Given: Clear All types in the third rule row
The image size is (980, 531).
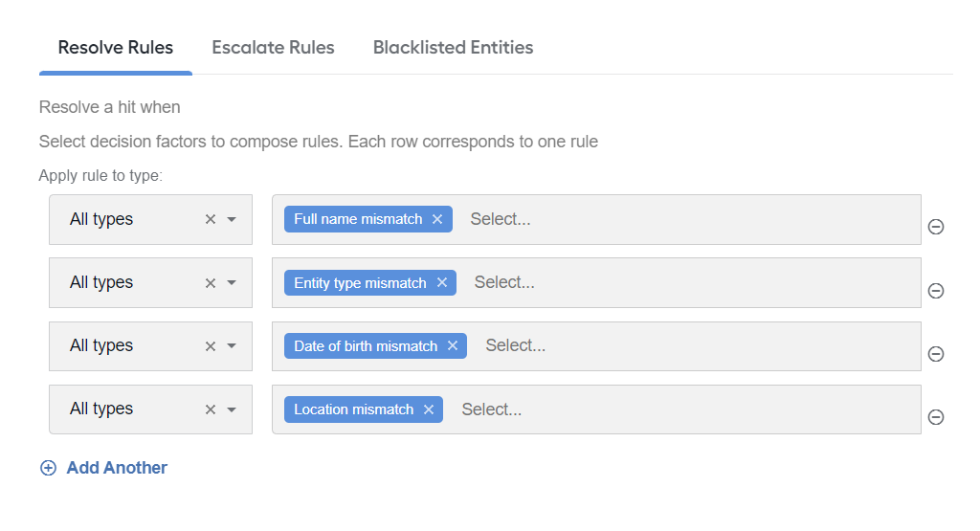Looking at the screenshot, I should tap(211, 346).
